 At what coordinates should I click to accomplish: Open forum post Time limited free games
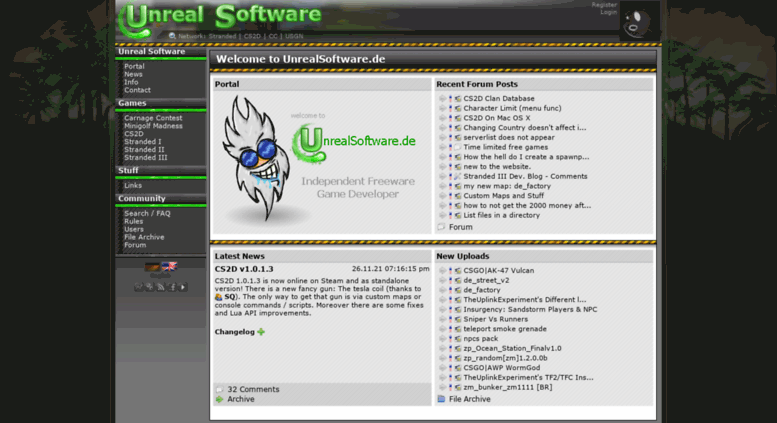point(505,147)
